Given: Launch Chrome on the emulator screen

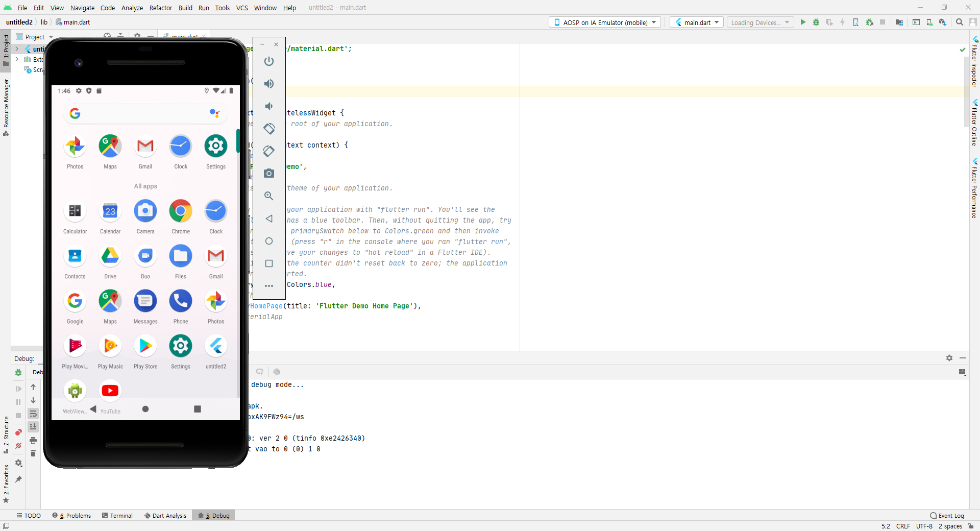Looking at the screenshot, I should pyautogui.click(x=181, y=217).
